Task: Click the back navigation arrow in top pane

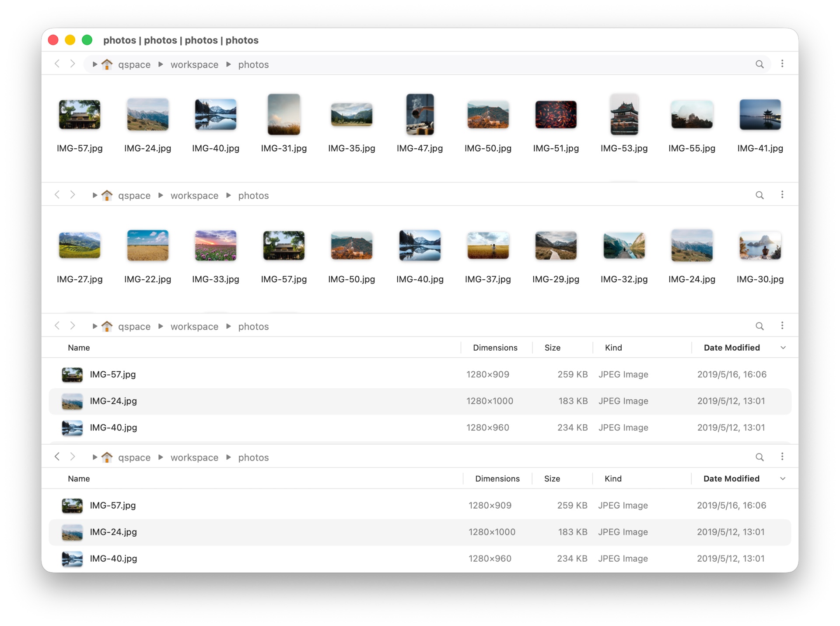Action: (x=57, y=64)
